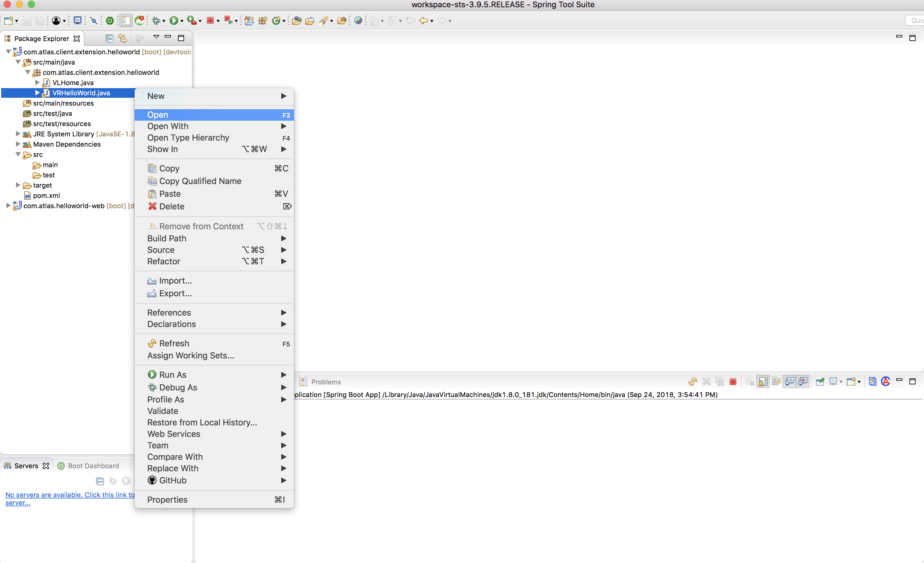The width and height of the screenshot is (924, 563).
Task: Click Collapse All in Package Explorer
Action: pos(109,38)
